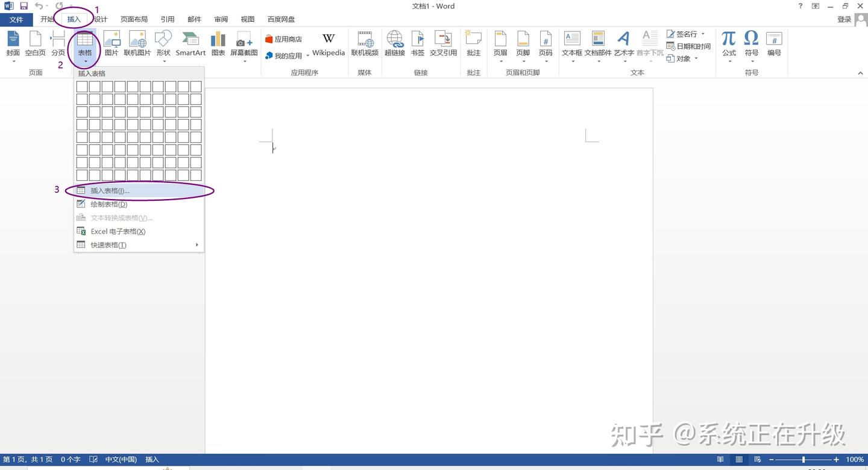The width and height of the screenshot is (868, 470).
Task: Save the document from quick access toolbar
Action: tap(24, 6)
